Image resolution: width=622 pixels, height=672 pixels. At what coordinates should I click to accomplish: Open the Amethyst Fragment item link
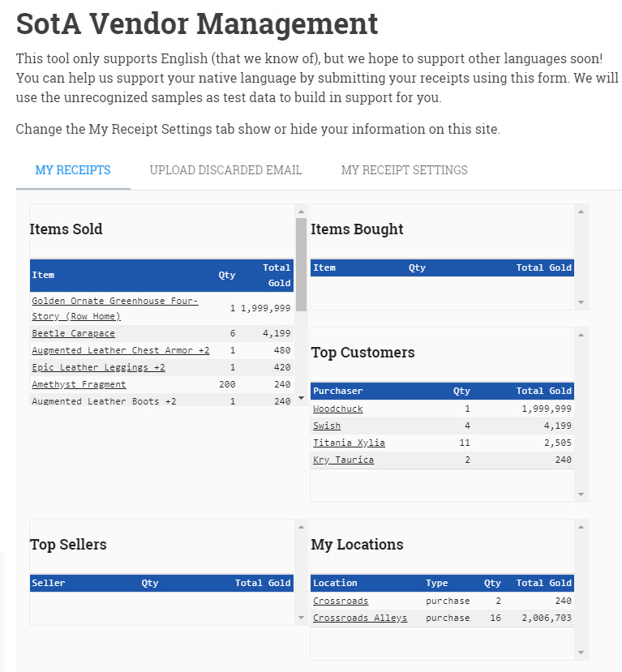[x=79, y=384]
